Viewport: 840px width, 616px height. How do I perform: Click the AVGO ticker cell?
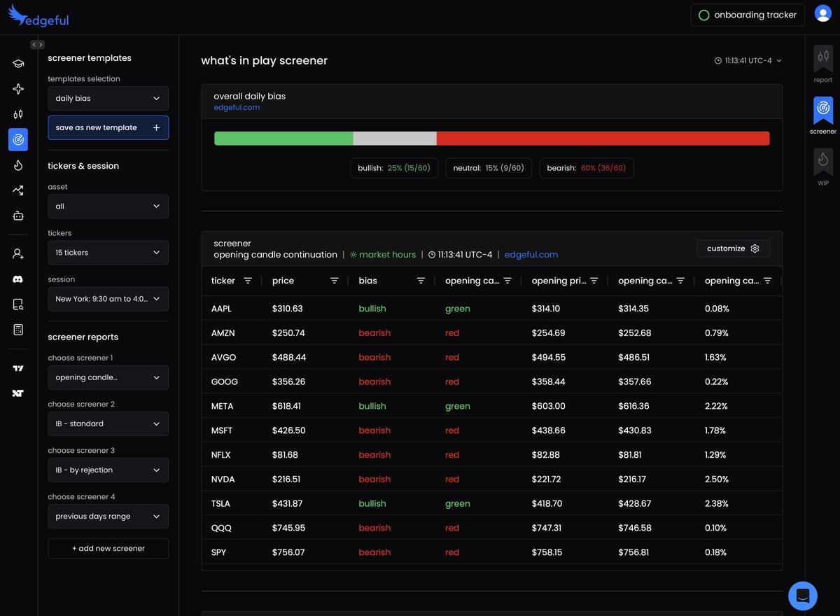(224, 358)
